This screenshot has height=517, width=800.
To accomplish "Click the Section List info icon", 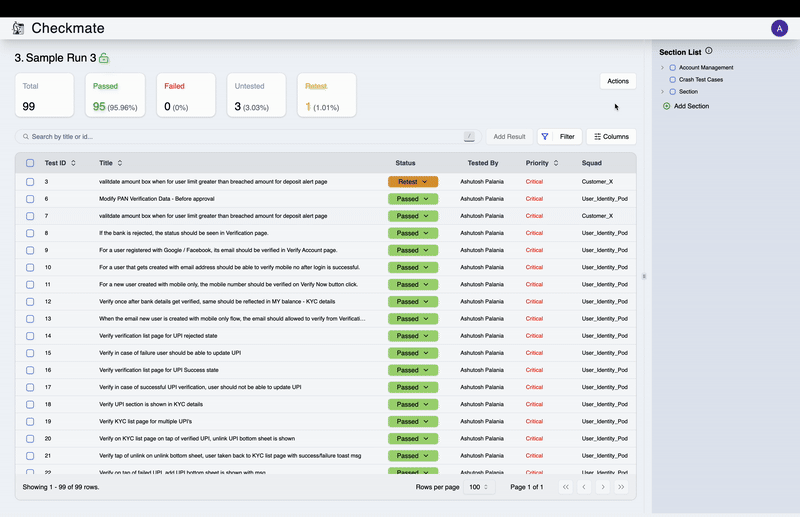I will (x=709, y=51).
